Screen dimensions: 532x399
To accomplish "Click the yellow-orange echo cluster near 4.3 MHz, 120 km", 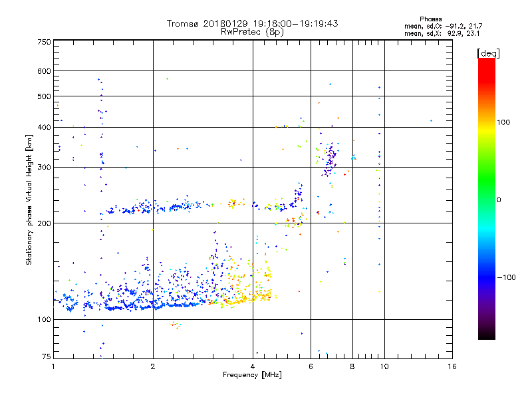I will tap(264, 295).
